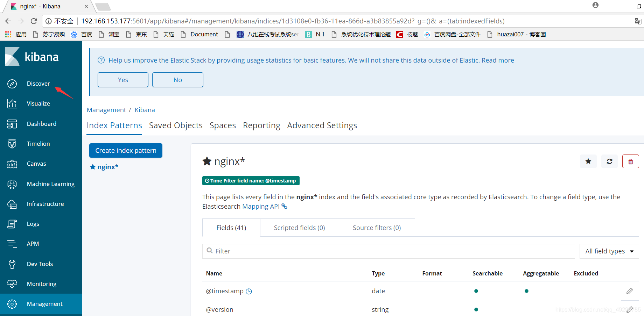Open the Chrome user profile icon
644x316 pixels.
[595, 5]
